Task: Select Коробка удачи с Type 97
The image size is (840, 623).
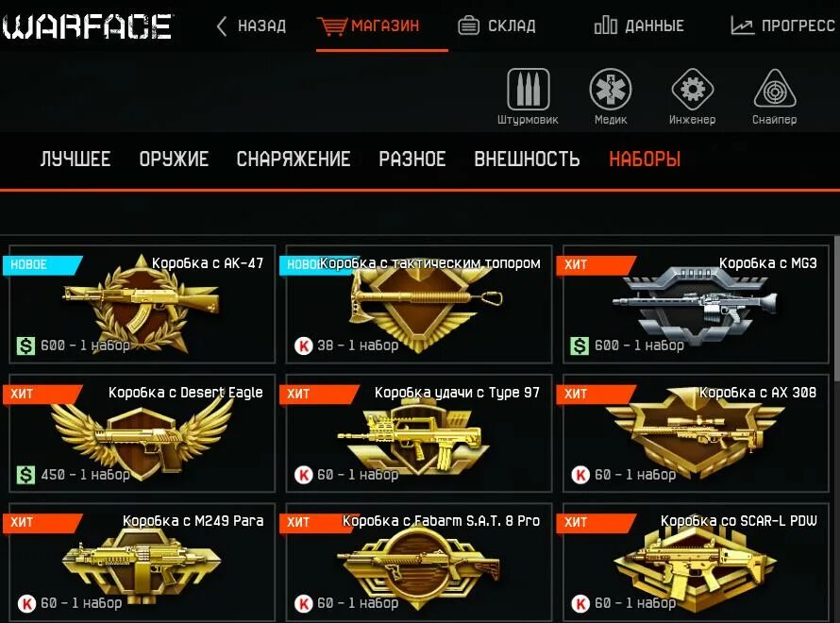Action: coord(419,433)
